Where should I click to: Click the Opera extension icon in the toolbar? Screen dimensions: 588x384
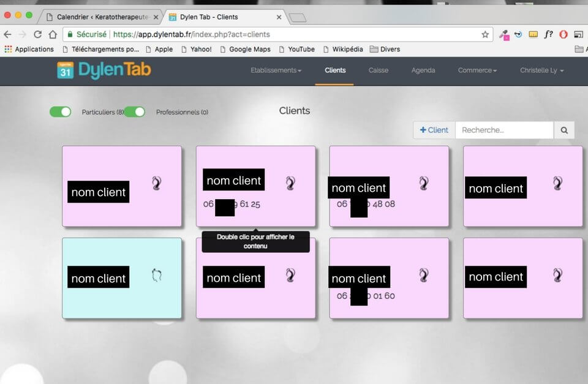(563, 35)
